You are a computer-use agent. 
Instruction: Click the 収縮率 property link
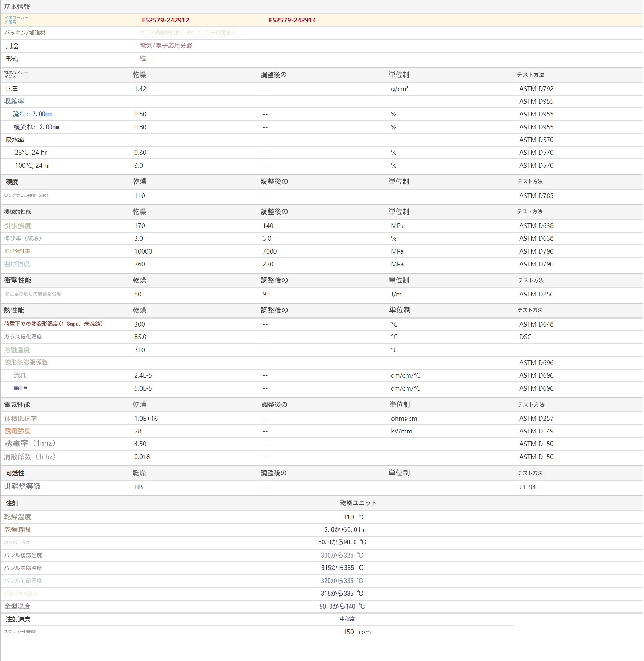point(15,101)
